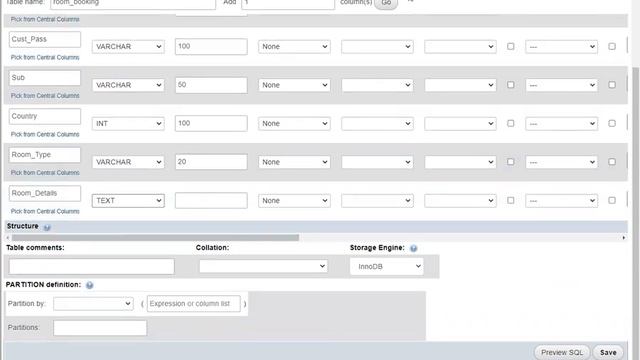This screenshot has height=360, width=640.
Task: Focus the length field for Country
Action: [x=211, y=123]
